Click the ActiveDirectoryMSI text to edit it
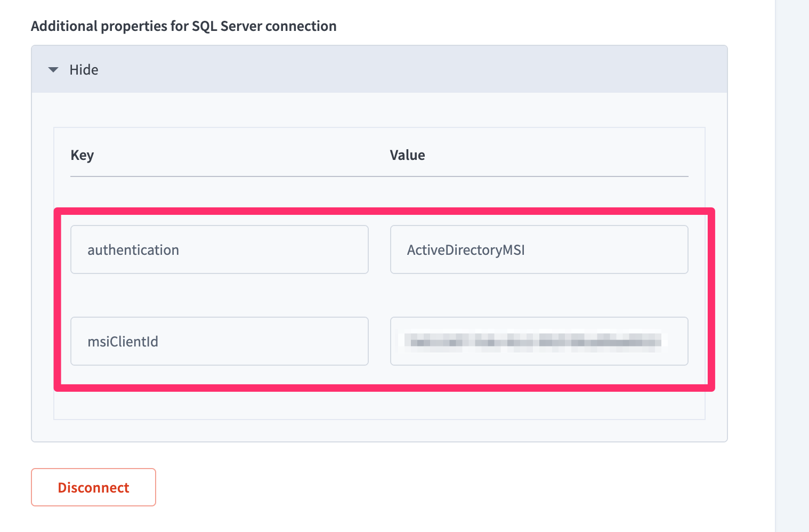The width and height of the screenshot is (809, 532). pos(466,249)
